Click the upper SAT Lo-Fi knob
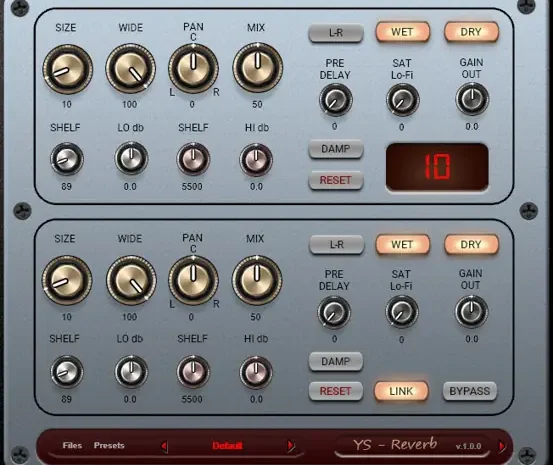The width and height of the screenshot is (553, 465). (402, 100)
